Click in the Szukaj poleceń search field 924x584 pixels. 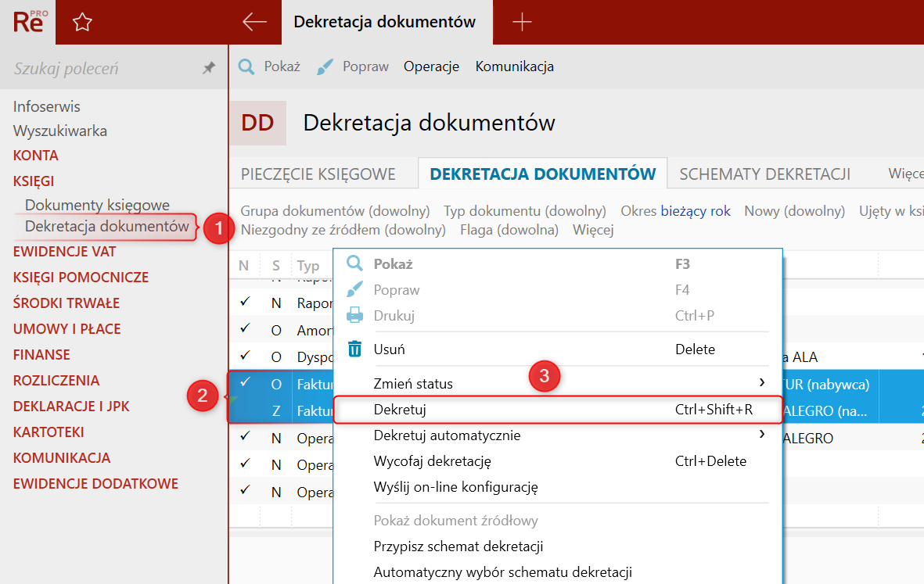100,68
